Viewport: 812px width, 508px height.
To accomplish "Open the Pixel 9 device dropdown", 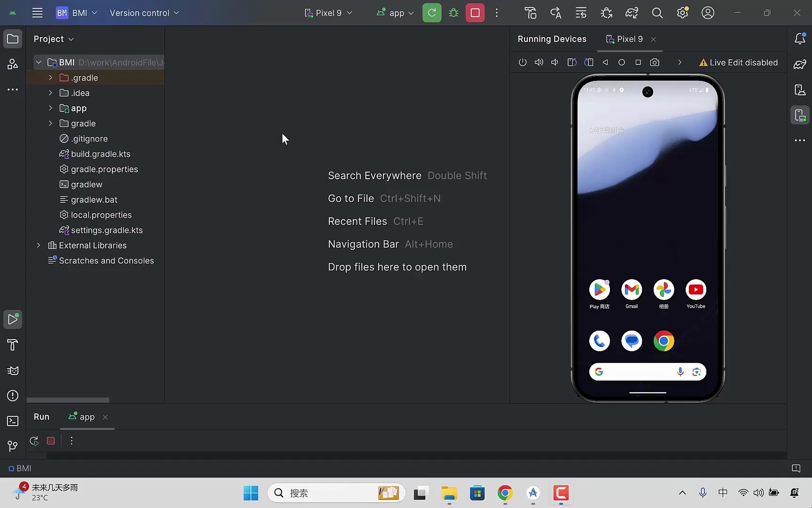I will 328,13.
